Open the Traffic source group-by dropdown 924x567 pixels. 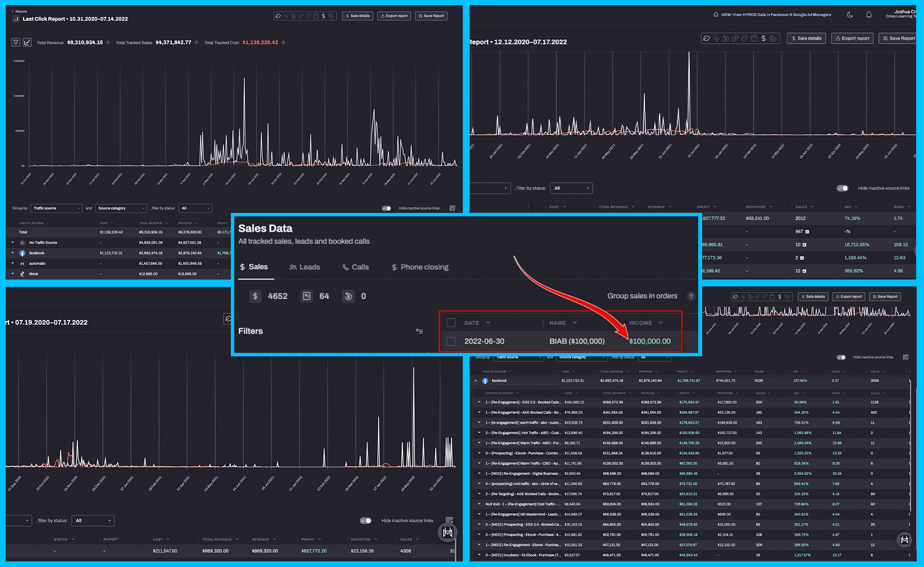tap(56, 208)
